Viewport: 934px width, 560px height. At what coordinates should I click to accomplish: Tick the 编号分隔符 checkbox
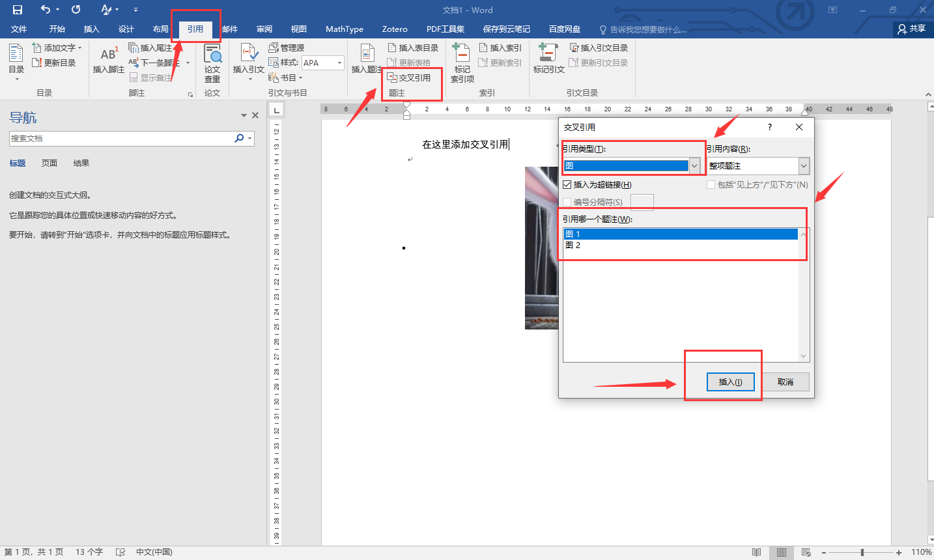pos(567,203)
